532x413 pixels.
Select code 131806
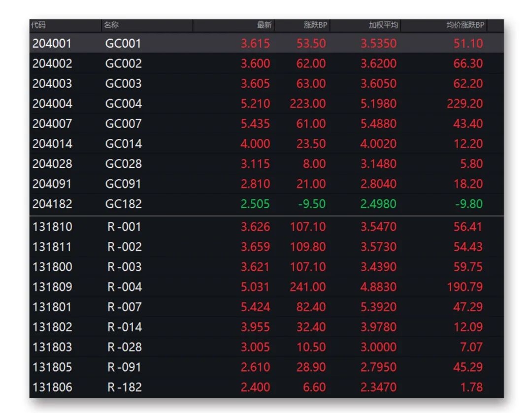pos(52,387)
